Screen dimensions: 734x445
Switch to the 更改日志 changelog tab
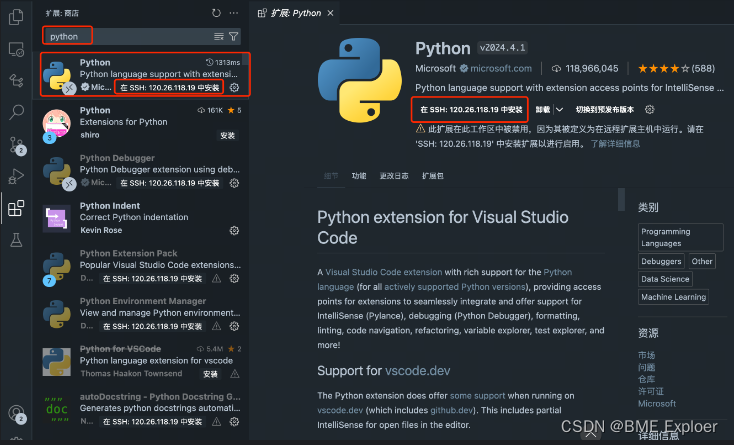click(x=394, y=176)
